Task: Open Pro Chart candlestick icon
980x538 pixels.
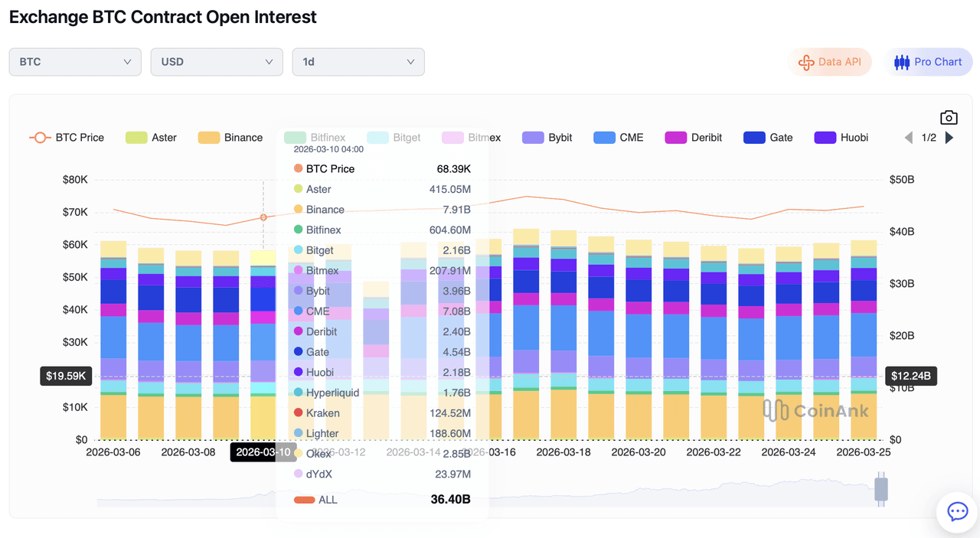Action: (902, 62)
